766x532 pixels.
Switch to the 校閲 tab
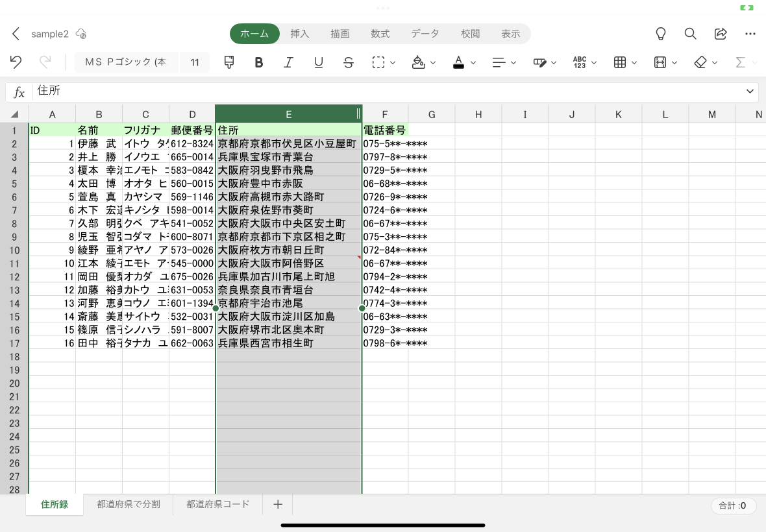pyautogui.click(x=471, y=34)
